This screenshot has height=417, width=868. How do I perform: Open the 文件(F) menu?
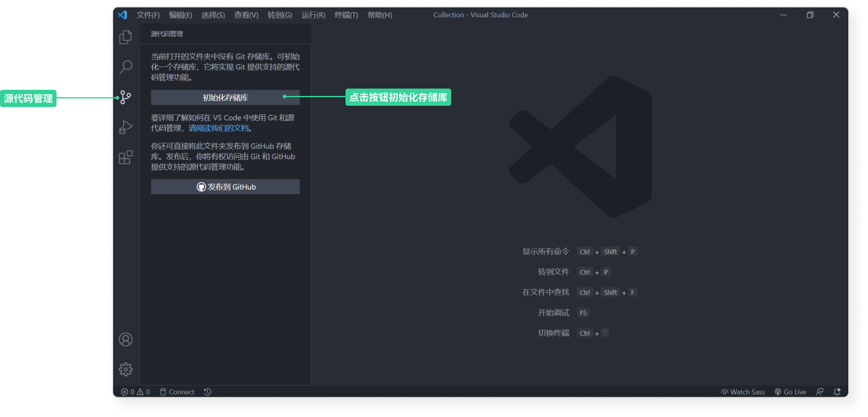pyautogui.click(x=148, y=15)
